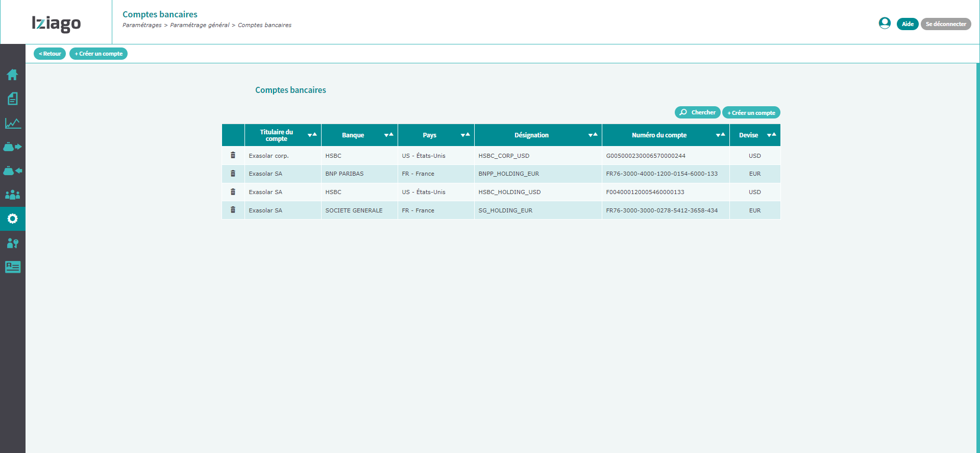
Task: Open the chart analytics sidebar icon
Action: [x=12, y=123]
